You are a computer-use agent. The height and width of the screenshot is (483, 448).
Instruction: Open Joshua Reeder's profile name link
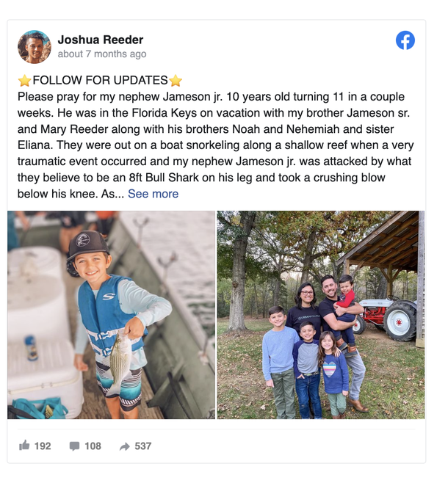(x=101, y=40)
